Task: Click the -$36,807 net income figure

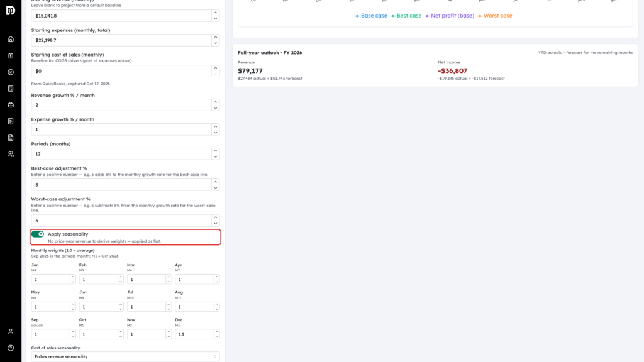Action: coord(453,70)
